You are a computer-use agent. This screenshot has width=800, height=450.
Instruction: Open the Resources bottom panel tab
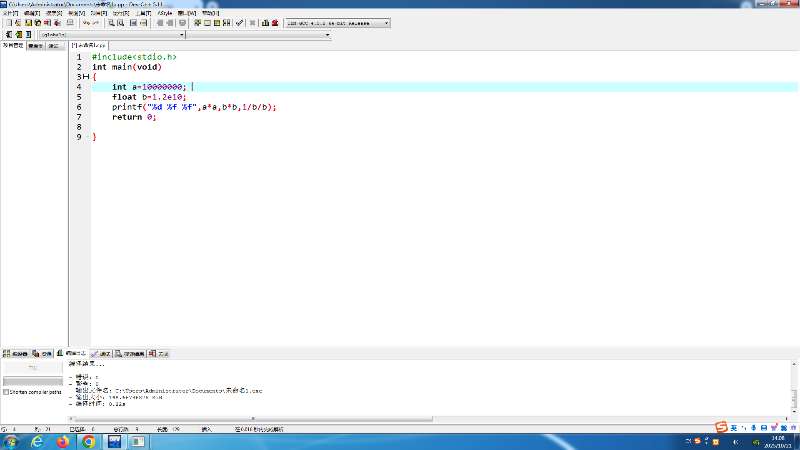[x=42, y=353]
